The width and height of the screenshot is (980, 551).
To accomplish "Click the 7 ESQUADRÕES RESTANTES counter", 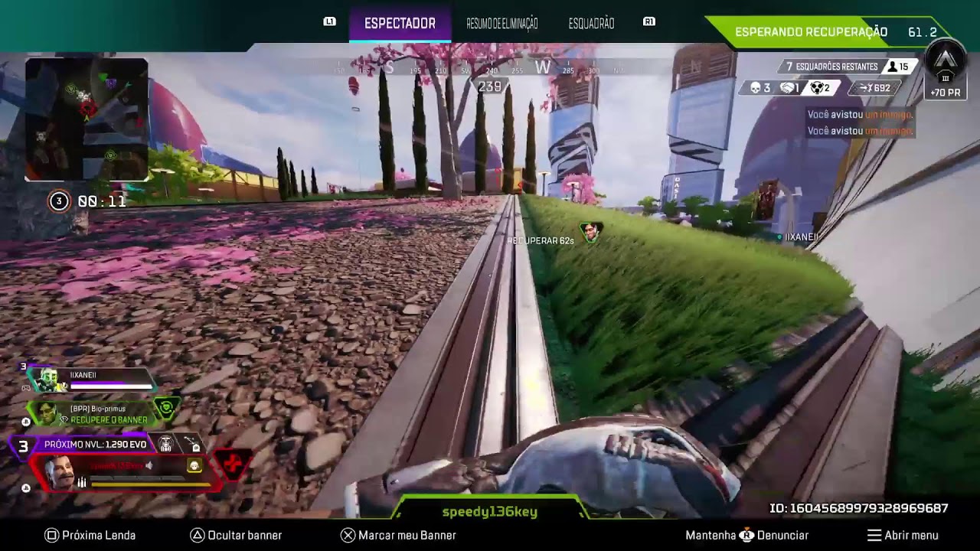I will tap(831, 67).
